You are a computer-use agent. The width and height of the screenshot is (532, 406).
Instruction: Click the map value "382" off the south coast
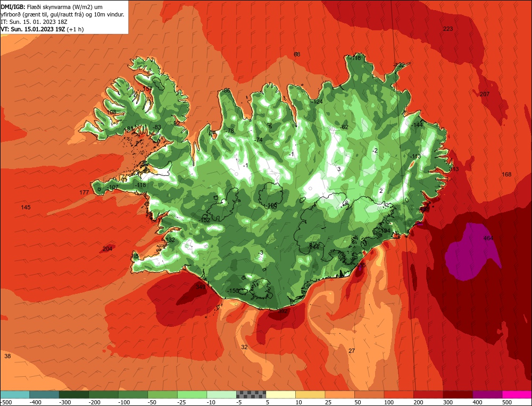(282, 311)
